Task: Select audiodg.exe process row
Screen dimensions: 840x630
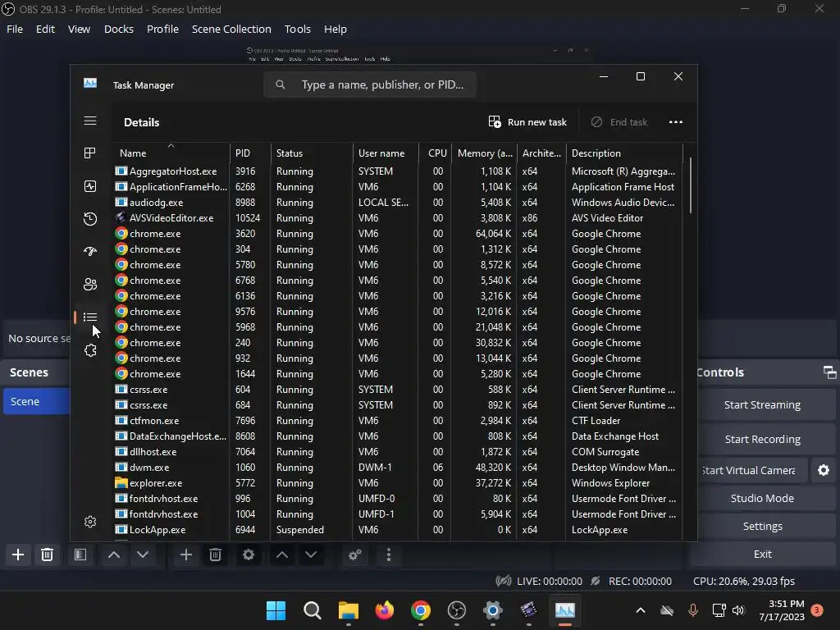Action: click(398, 203)
